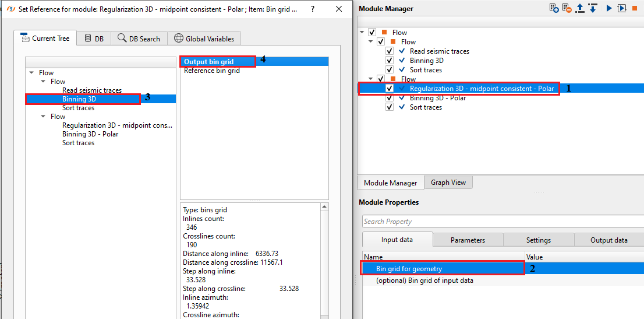Image resolution: width=644 pixels, height=319 pixels.
Task: Run the flow with the play icon
Action: click(x=609, y=8)
